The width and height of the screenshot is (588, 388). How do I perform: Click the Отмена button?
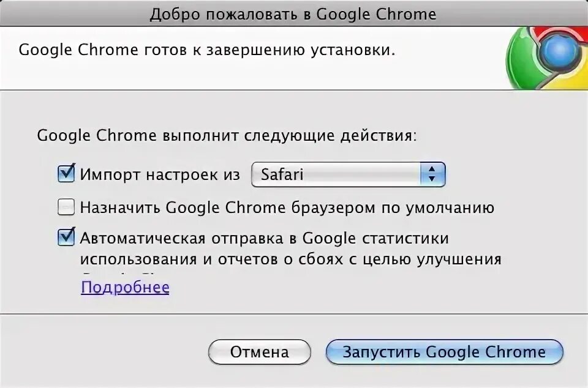coord(260,352)
